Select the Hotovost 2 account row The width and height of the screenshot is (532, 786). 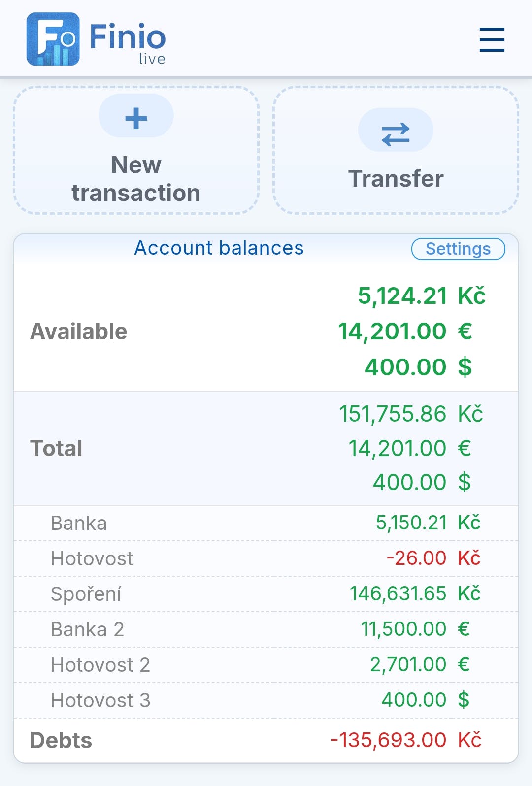point(266,665)
